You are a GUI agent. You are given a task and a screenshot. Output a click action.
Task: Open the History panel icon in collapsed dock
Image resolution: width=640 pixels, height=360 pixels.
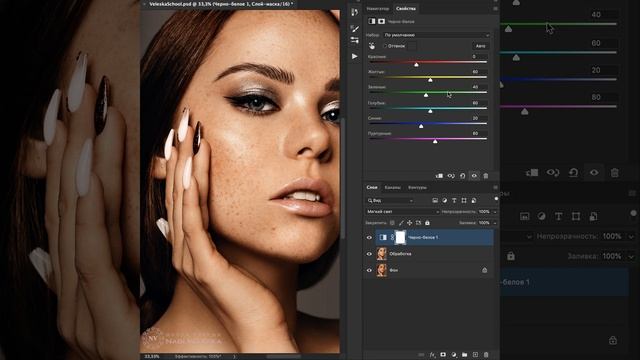tap(354, 12)
